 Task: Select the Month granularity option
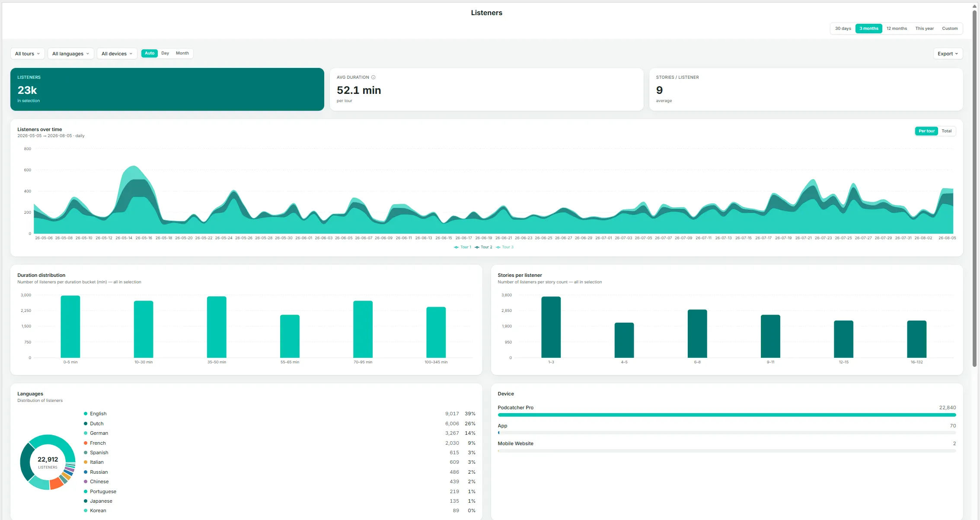[182, 53]
